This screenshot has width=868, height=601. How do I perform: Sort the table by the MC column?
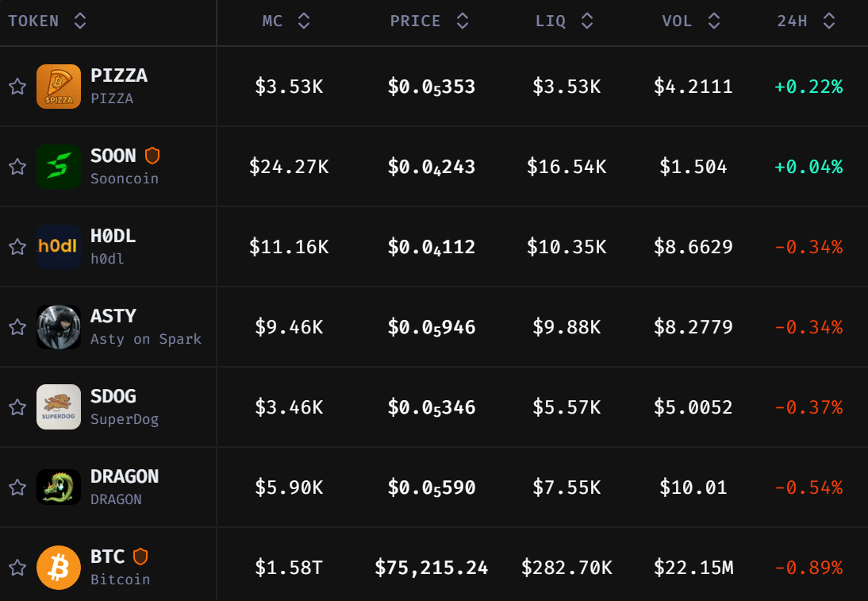click(304, 21)
